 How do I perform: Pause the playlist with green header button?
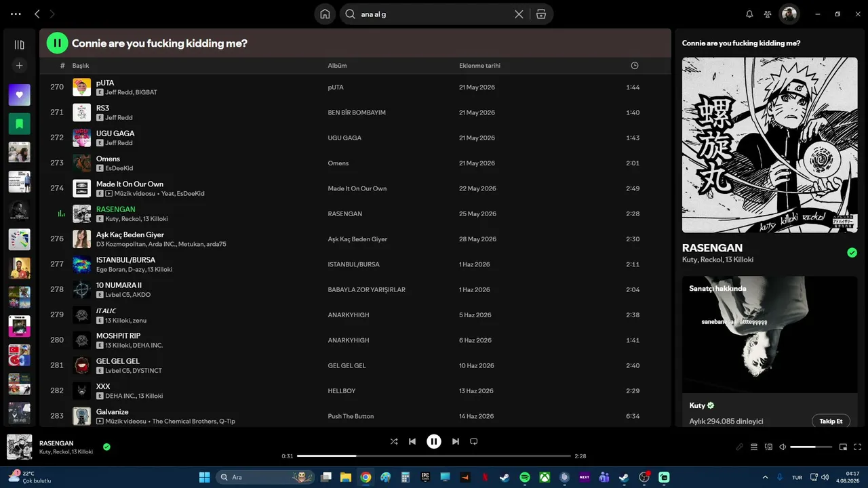[58, 43]
